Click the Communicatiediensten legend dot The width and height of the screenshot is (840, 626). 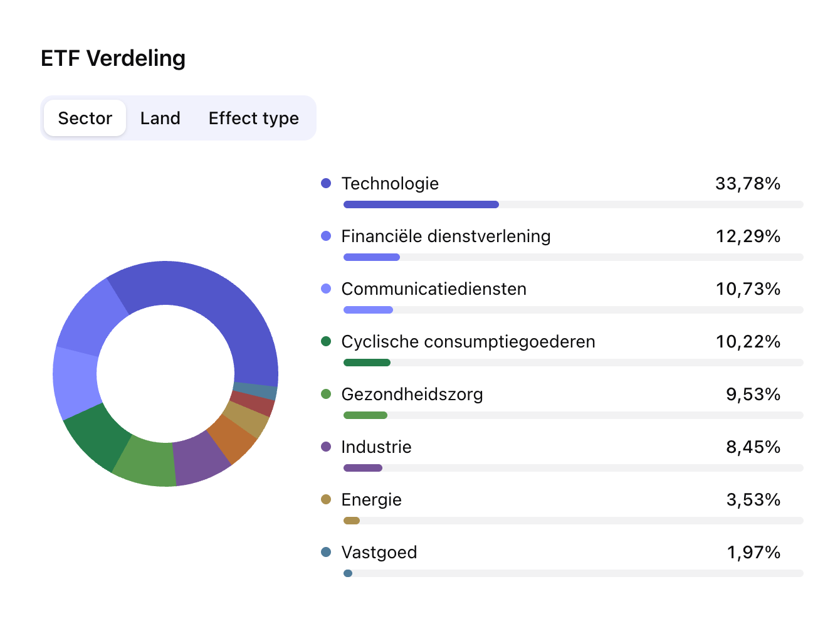coord(326,289)
